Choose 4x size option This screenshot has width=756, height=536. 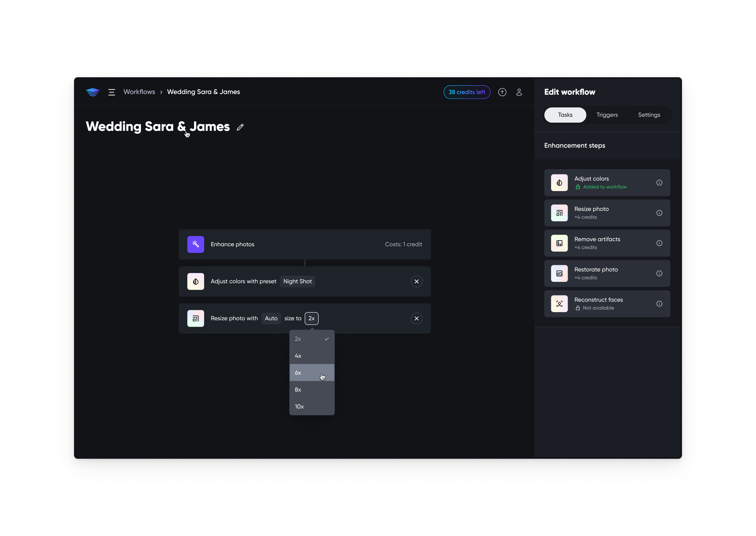pyautogui.click(x=312, y=356)
